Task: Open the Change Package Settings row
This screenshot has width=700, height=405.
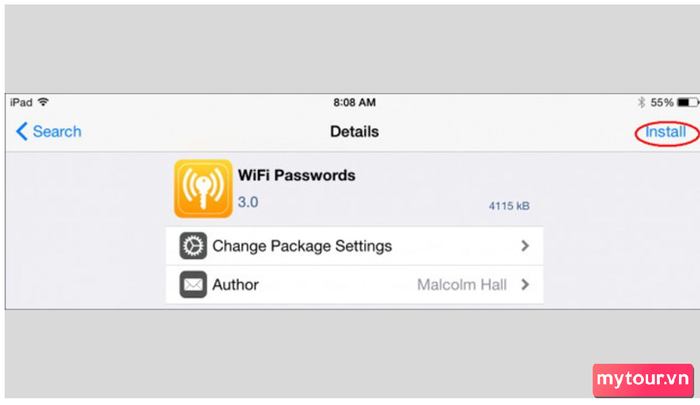Action: [x=354, y=246]
